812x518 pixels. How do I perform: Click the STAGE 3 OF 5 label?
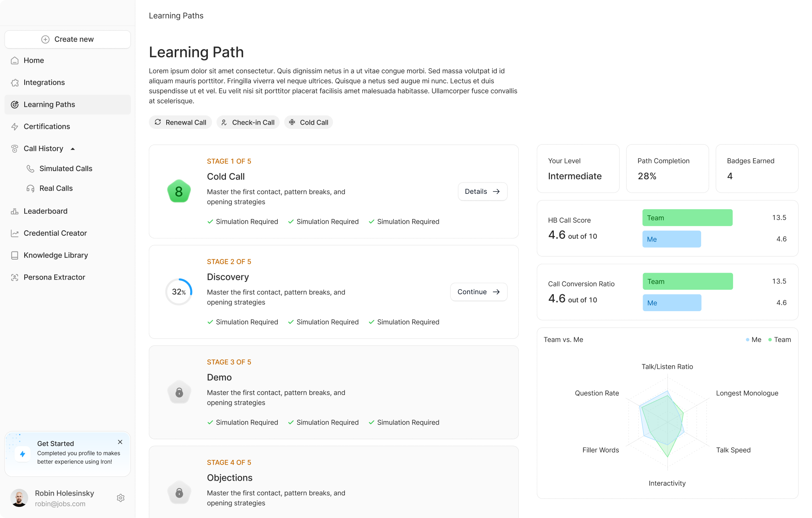229,362
